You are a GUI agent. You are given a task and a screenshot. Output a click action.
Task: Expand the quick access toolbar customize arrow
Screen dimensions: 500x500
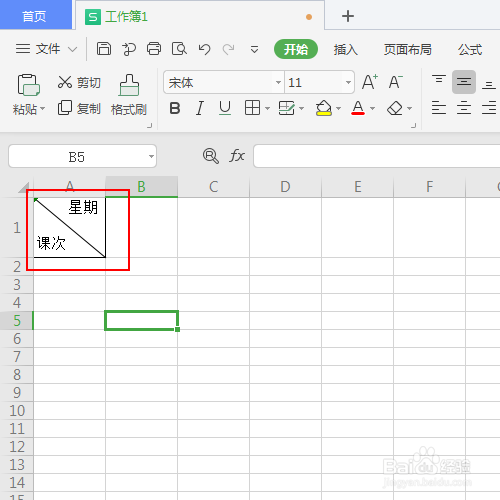coord(254,50)
